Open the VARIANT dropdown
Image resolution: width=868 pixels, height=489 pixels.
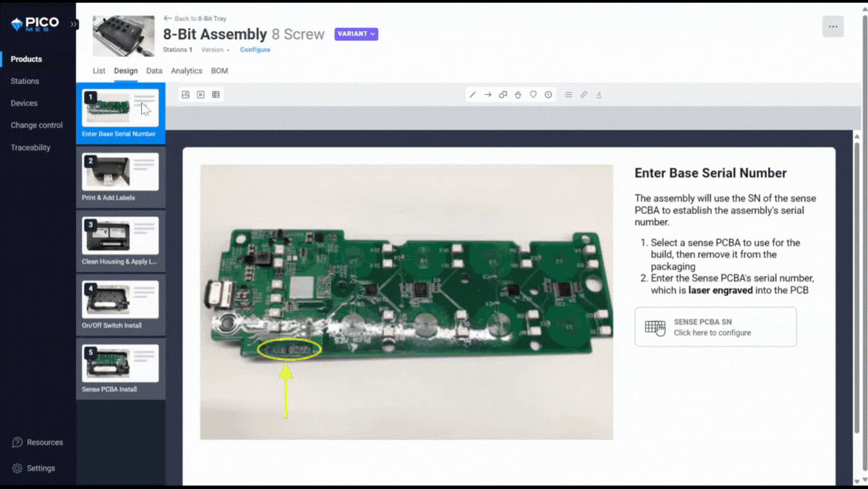click(356, 34)
